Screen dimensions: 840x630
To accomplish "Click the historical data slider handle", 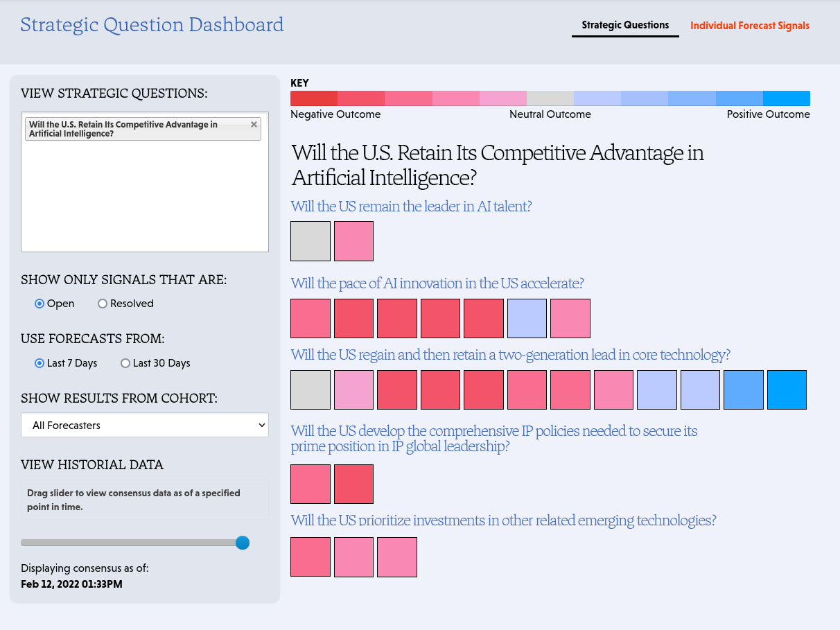I will (x=242, y=543).
